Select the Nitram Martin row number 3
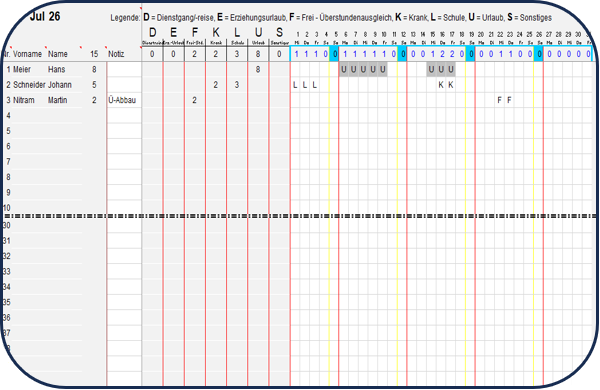 [x=8, y=100]
